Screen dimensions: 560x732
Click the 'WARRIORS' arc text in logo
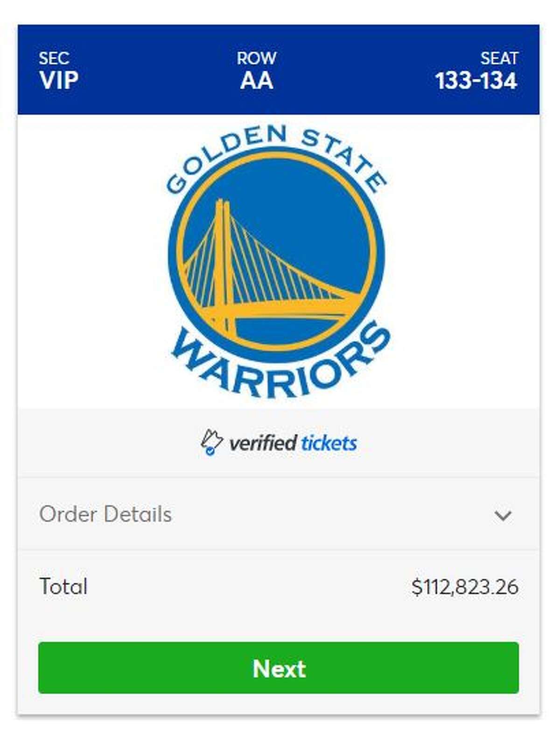pos(280,364)
